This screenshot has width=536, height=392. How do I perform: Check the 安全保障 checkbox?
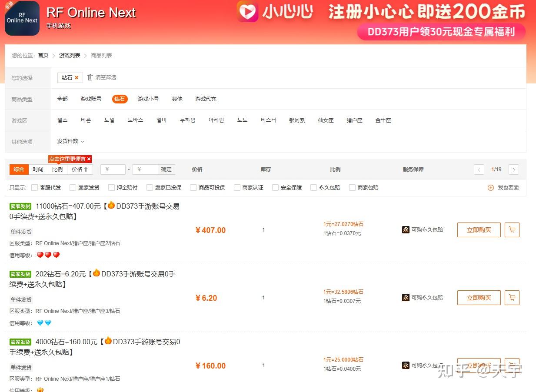(x=275, y=187)
